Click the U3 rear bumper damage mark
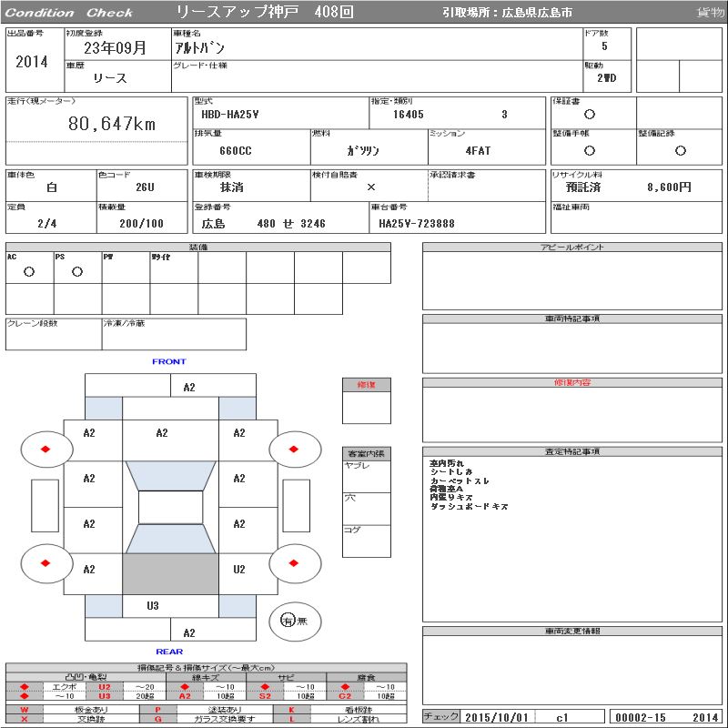The height and width of the screenshot is (728, 728). pyautogui.click(x=153, y=605)
